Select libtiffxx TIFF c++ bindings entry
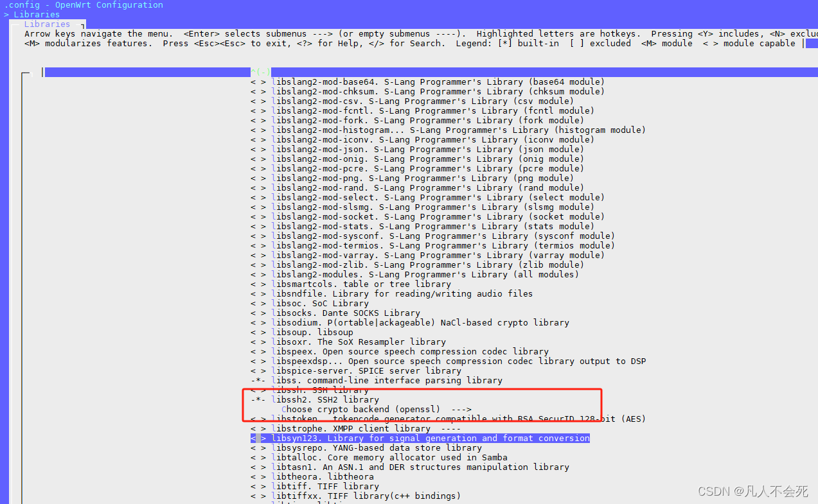The height and width of the screenshot is (504, 818). tap(356, 496)
